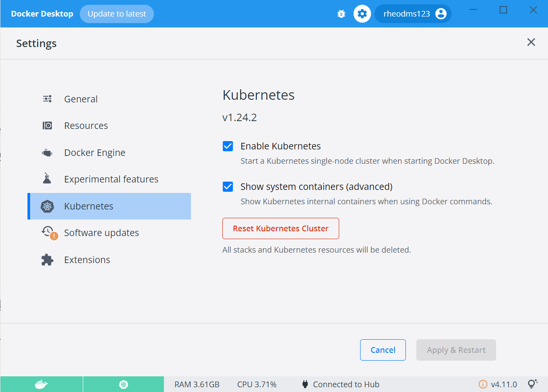Click the Kubernetes wheel icon in sidebar
The image size is (548, 392).
point(47,206)
